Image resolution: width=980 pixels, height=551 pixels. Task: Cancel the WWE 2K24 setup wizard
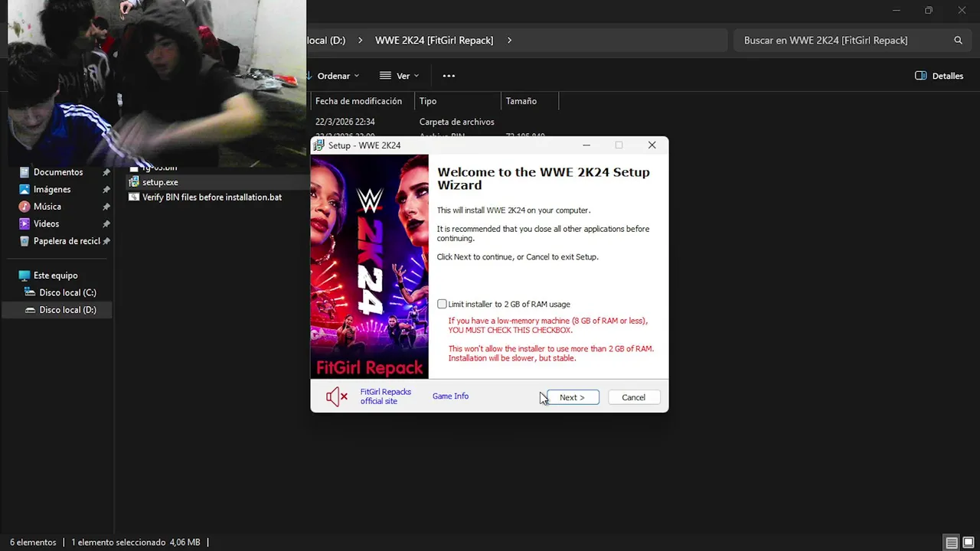pos(633,397)
